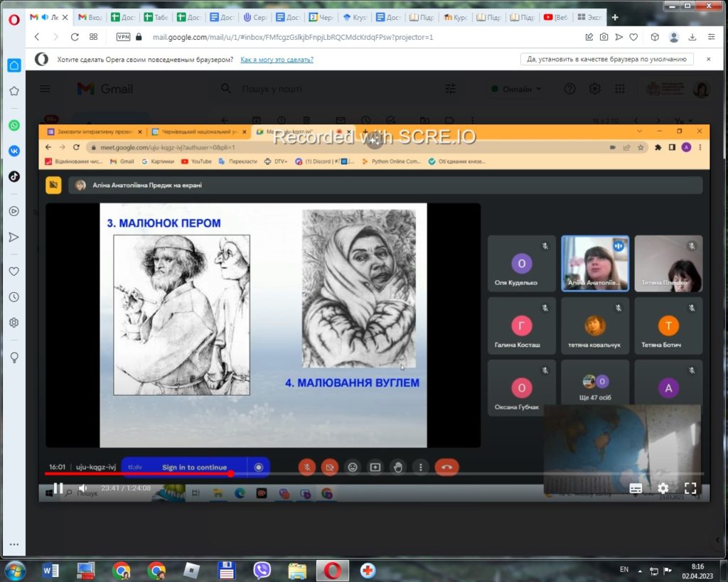Open the Opera main menu
Image resolution: width=728 pixels, height=582 pixels.
click(x=14, y=19)
